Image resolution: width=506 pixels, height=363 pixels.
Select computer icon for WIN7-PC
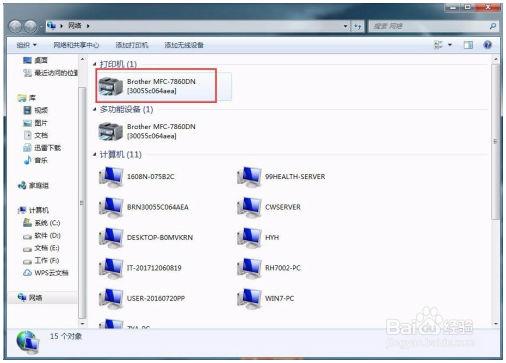coord(249,298)
